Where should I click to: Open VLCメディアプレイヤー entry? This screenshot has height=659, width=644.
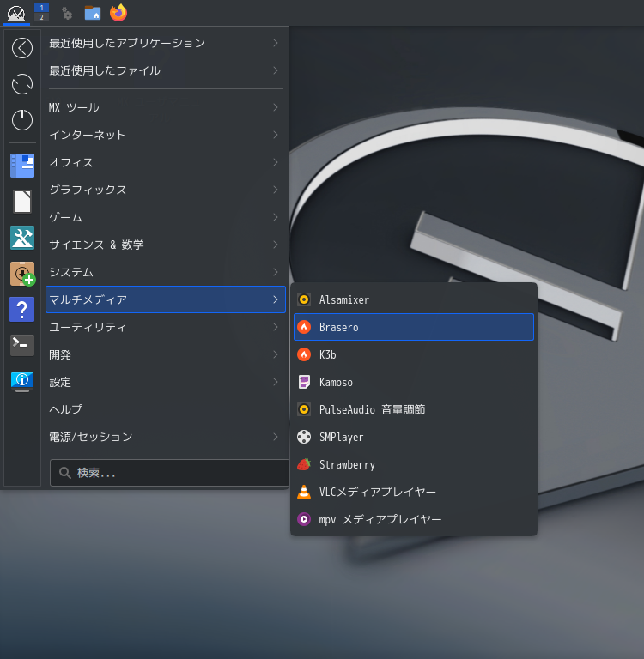click(414, 492)
